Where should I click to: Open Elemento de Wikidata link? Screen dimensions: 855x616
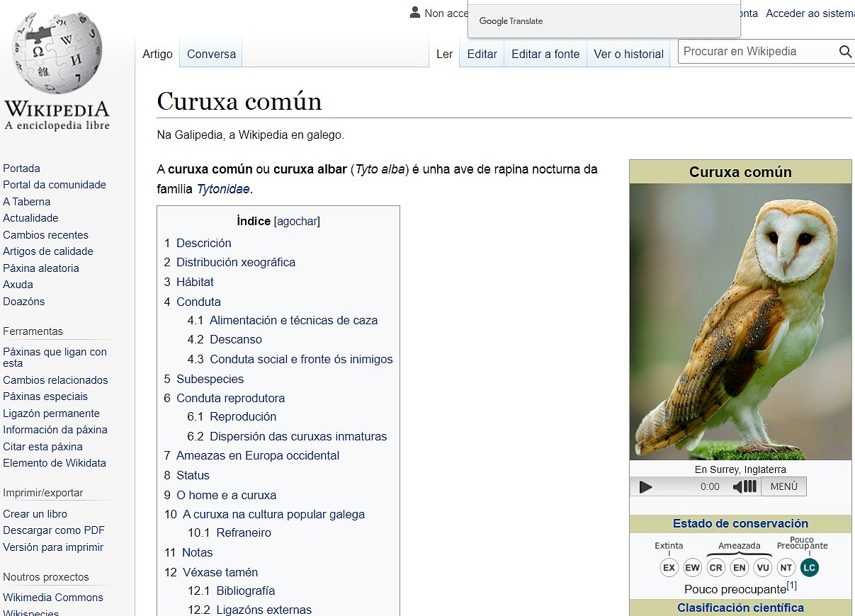point(55,463)
